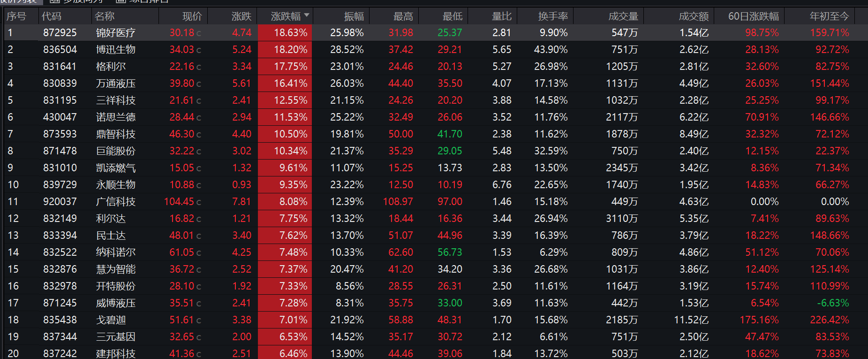
Task: Sort by the 成交量 column header
Action: coord(623,16)
